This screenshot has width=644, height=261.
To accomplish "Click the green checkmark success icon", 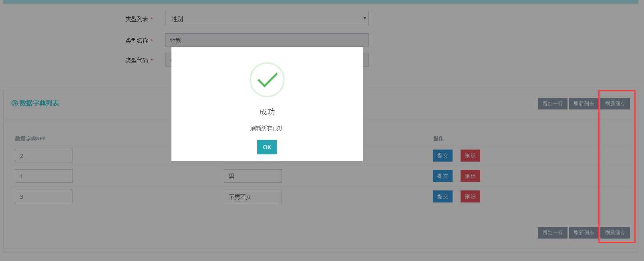I will [x=267, y=80].
